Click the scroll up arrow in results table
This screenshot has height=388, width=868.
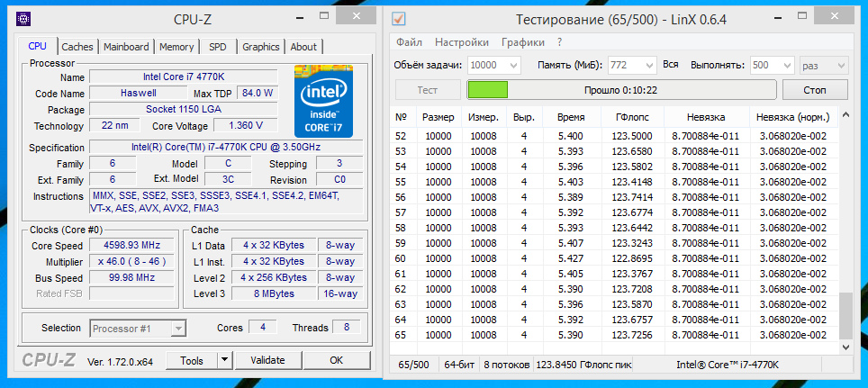click(844, 114)
